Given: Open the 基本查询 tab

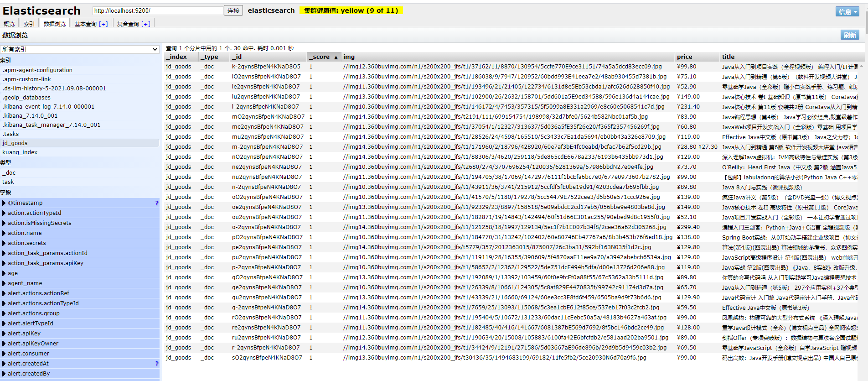Looking at the screenshot, I should point(86,24).
